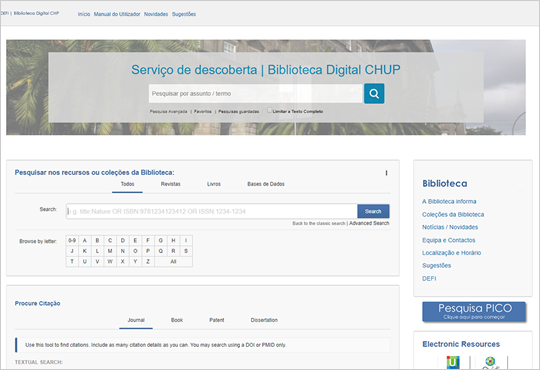This screenshot has width=540, height=370.
Task: Click the title/ISBN/ISSN search input field
Action: tap(211, 211)
